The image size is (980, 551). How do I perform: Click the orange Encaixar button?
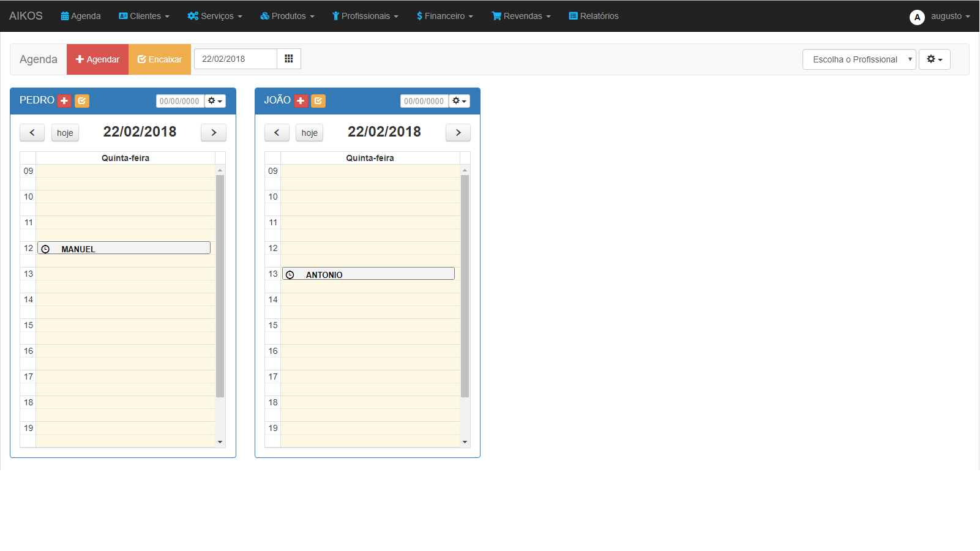click(160, 59)
